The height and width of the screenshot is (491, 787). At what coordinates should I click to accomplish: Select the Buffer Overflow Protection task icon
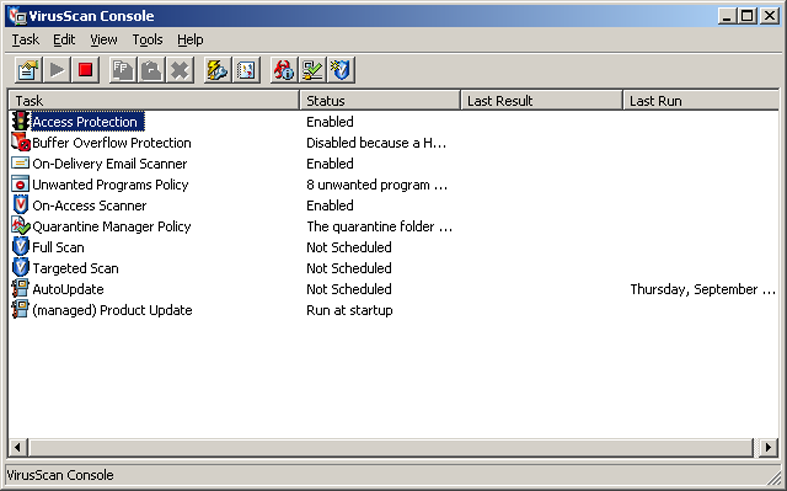[x=20, y=143]
